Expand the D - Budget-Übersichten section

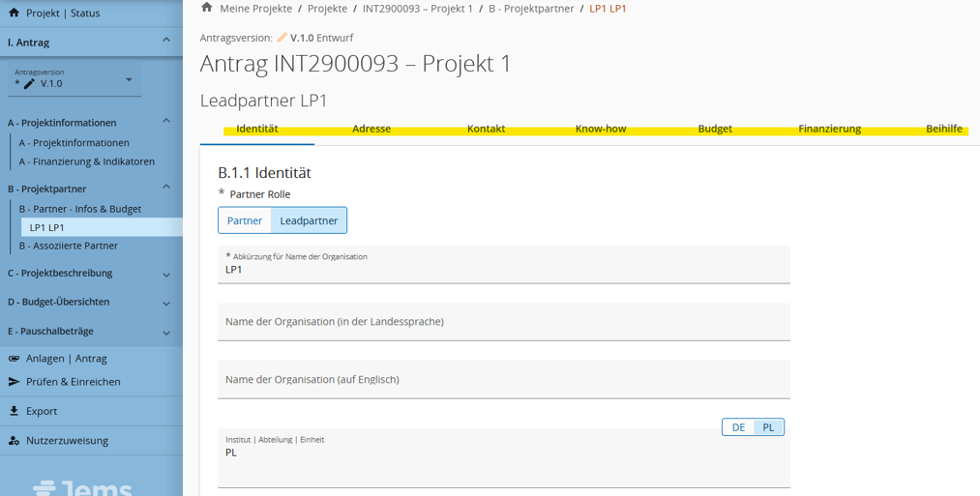[166, 304]
